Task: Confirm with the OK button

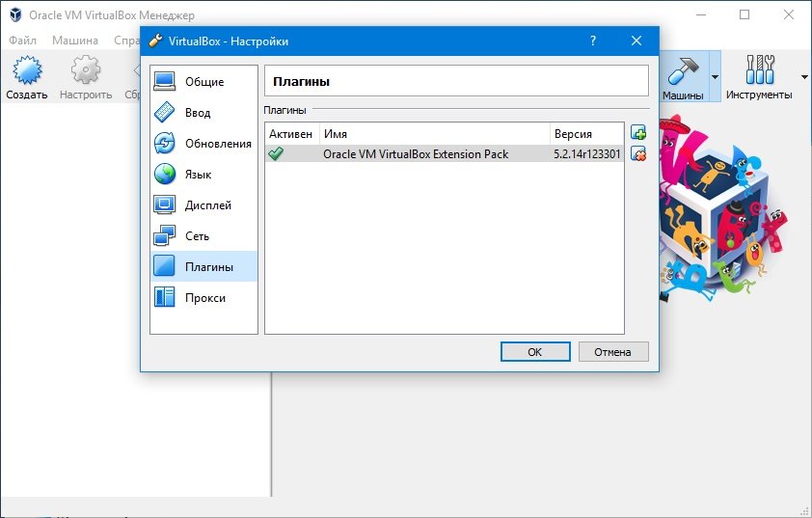Action: pos(535,352)
